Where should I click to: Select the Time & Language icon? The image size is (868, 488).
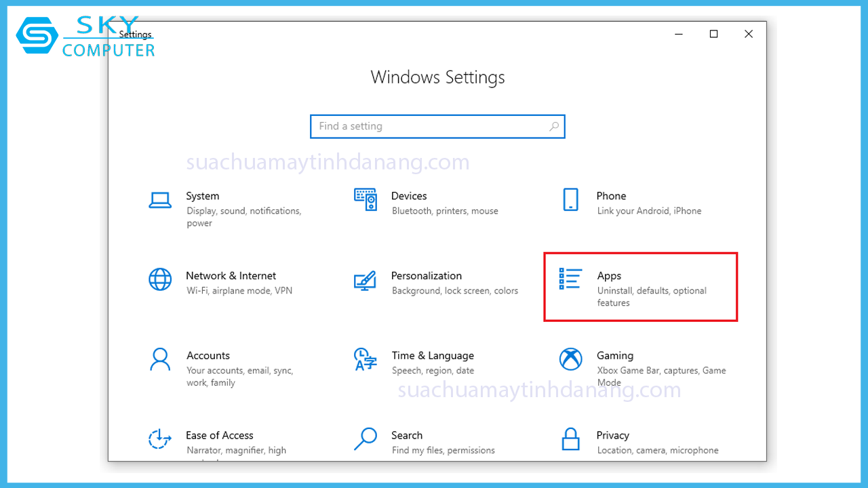366,359
